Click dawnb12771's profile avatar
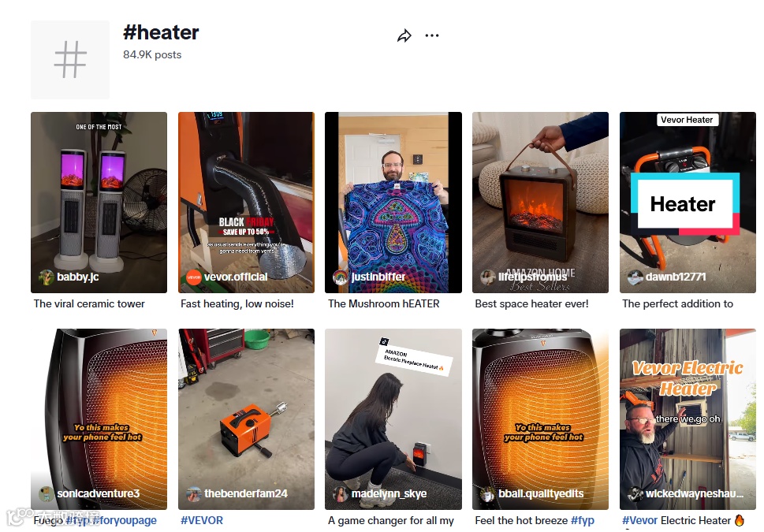 (x=635, y=277)
